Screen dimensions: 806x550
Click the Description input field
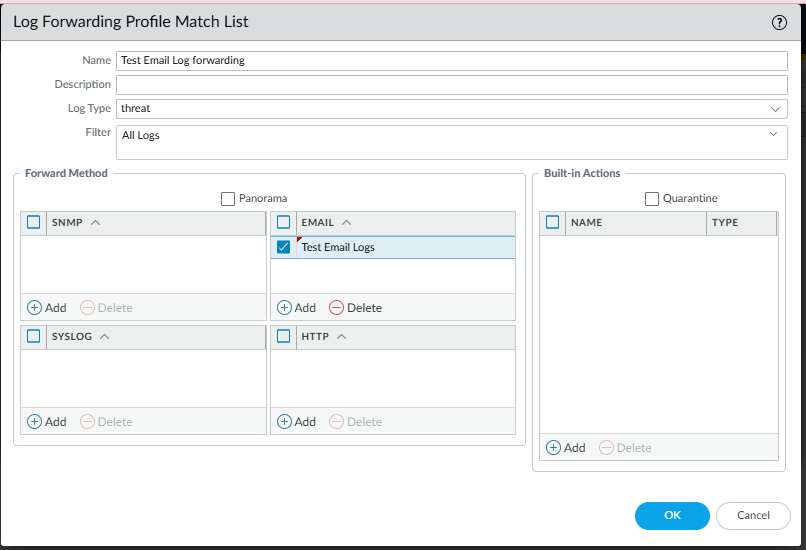click(x=452, y=85)
